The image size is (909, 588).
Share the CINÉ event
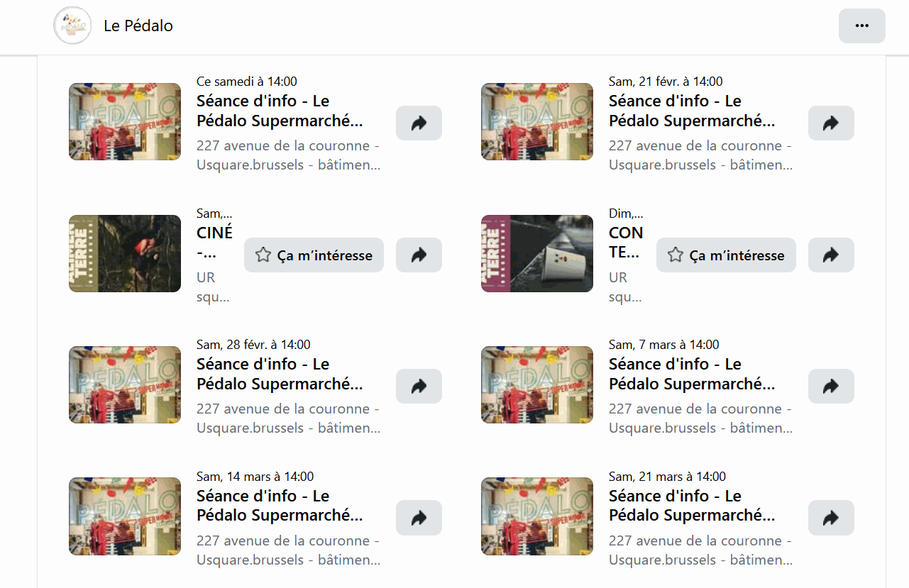point(419,255)
